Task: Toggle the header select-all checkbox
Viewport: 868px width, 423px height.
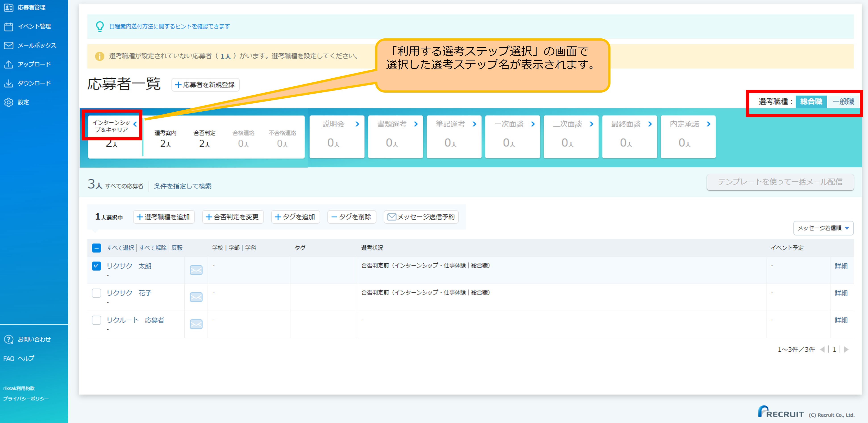Action: point(96,248)
